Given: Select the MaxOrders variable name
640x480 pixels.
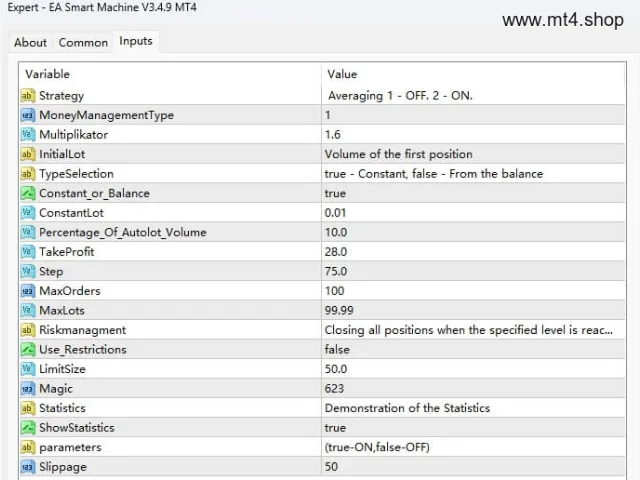Looking at the screenshot, I should coord(70,291).
